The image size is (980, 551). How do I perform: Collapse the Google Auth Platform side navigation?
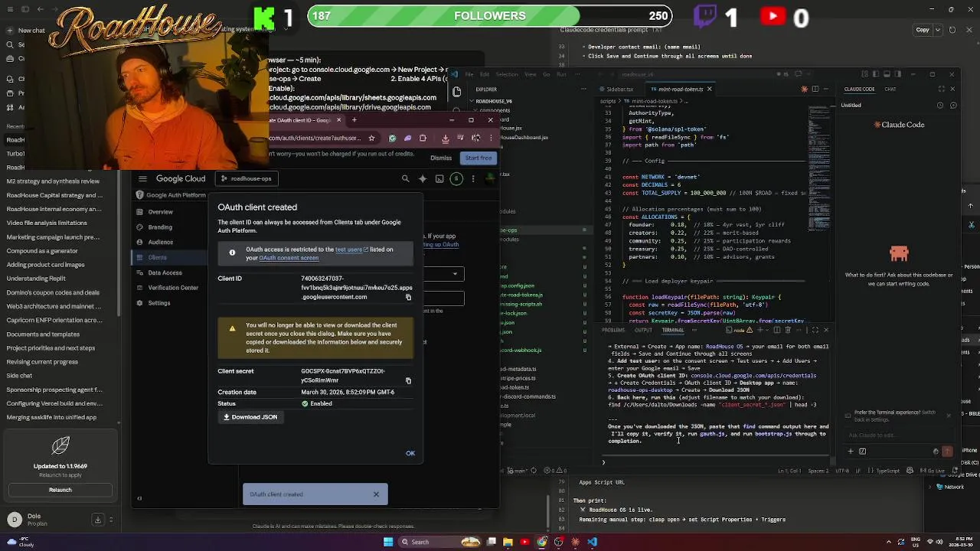pyautogui.click(x=139, y=498)
